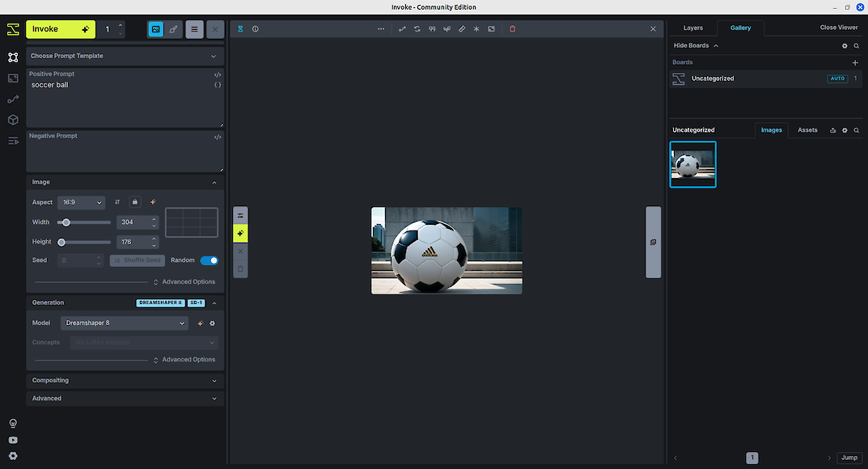Click the negative prompt embedding code icon
The height and width of the screenshot is (469, 868).
(218, 137)
